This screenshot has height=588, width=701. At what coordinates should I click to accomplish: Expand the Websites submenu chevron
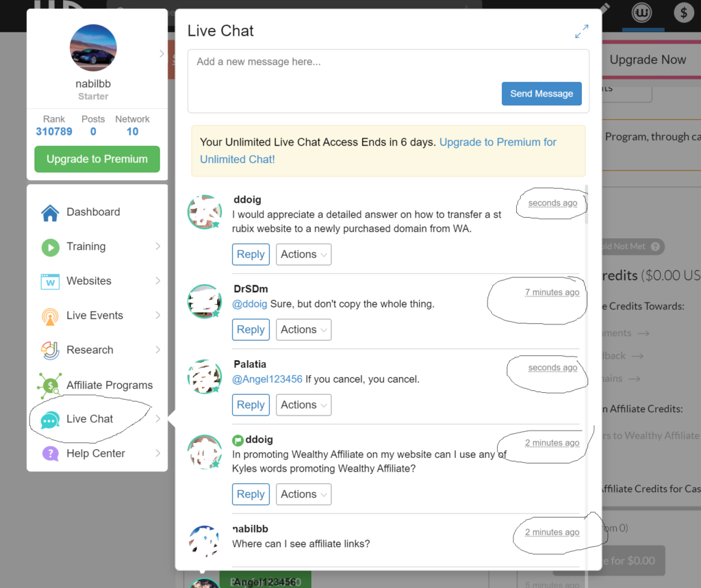click(x=158, y=281)
